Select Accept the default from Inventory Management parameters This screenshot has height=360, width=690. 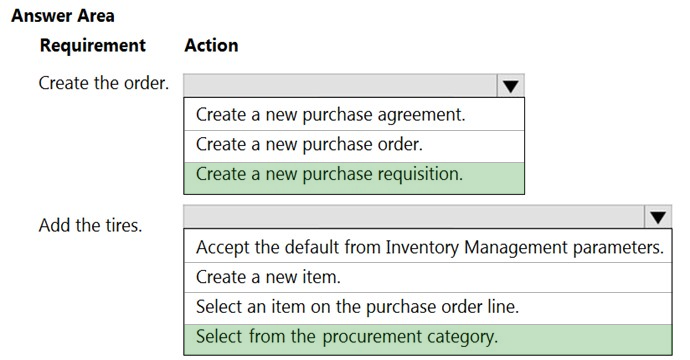(x=428, y=246)
